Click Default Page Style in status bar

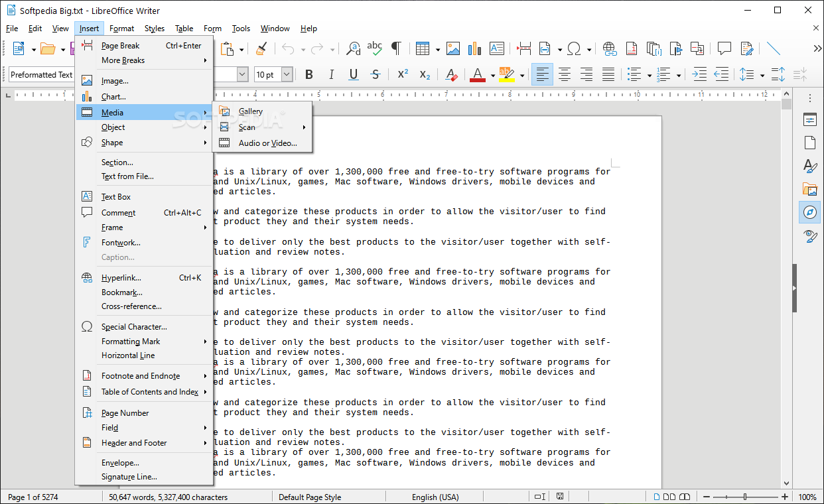[310, 497]
